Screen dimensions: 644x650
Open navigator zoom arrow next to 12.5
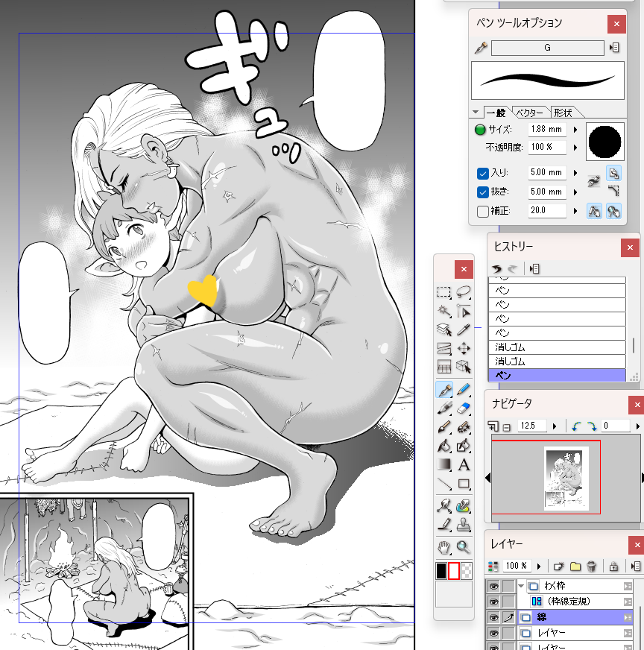click(555, 426)
